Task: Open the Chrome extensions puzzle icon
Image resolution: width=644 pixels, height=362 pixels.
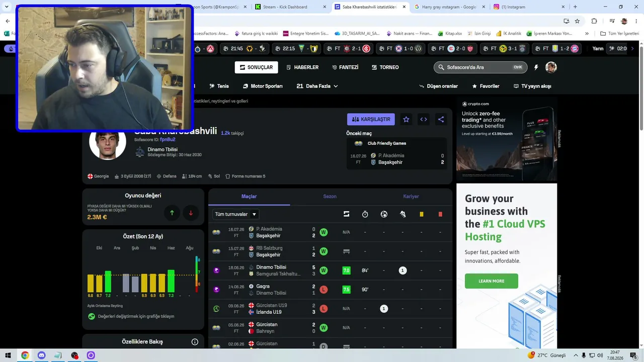Action: pyautogui.click(x=594, y=21)
